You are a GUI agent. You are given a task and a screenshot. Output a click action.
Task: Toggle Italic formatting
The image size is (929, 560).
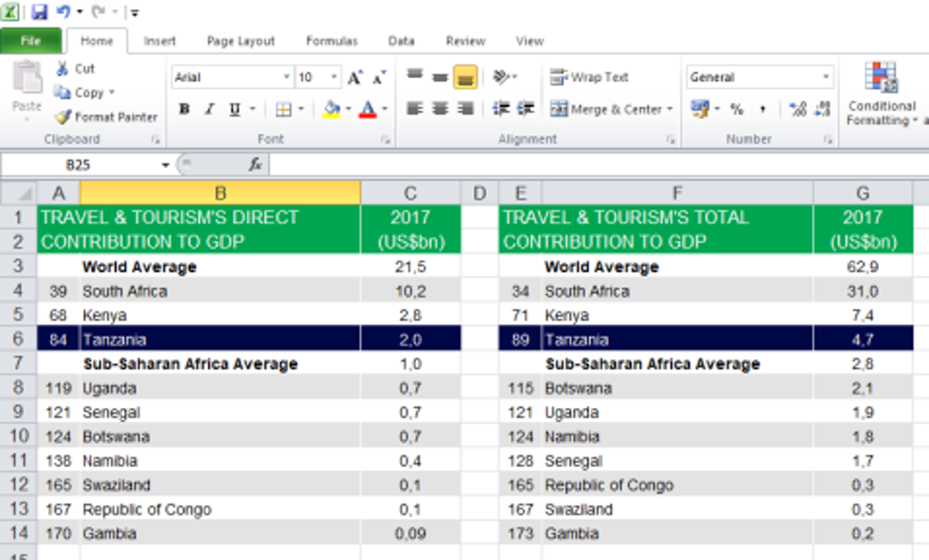[x=209, y=109]
